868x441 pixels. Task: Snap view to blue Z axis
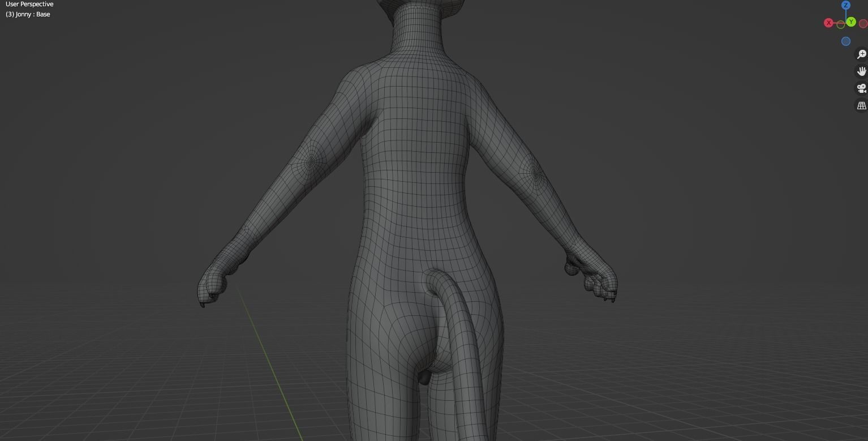click(x=846, y=5)
